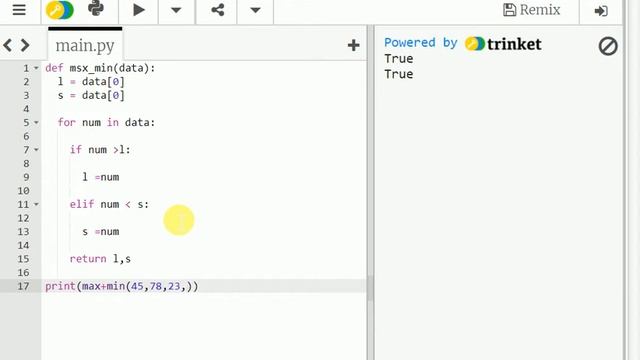The width and height of the screenshot is (640, 360).
Task: Click the line 'if num >l:'
Action: coord(100,150)
